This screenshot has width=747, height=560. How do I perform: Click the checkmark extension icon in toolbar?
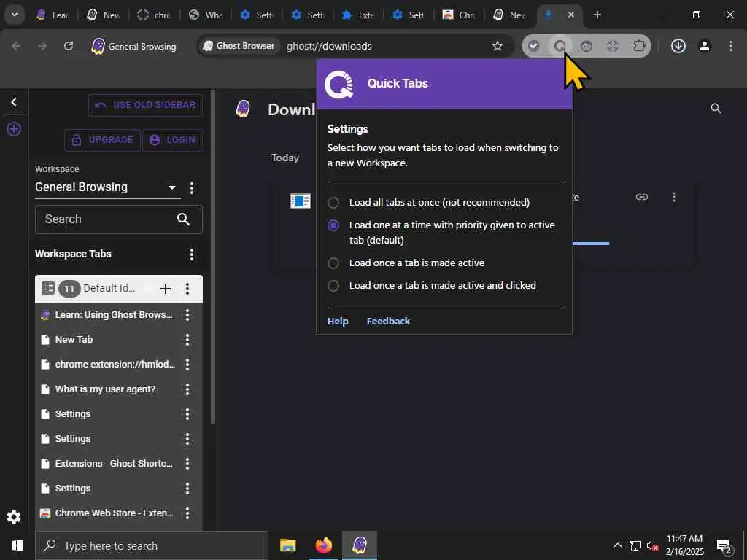click(x=533, y=46)
